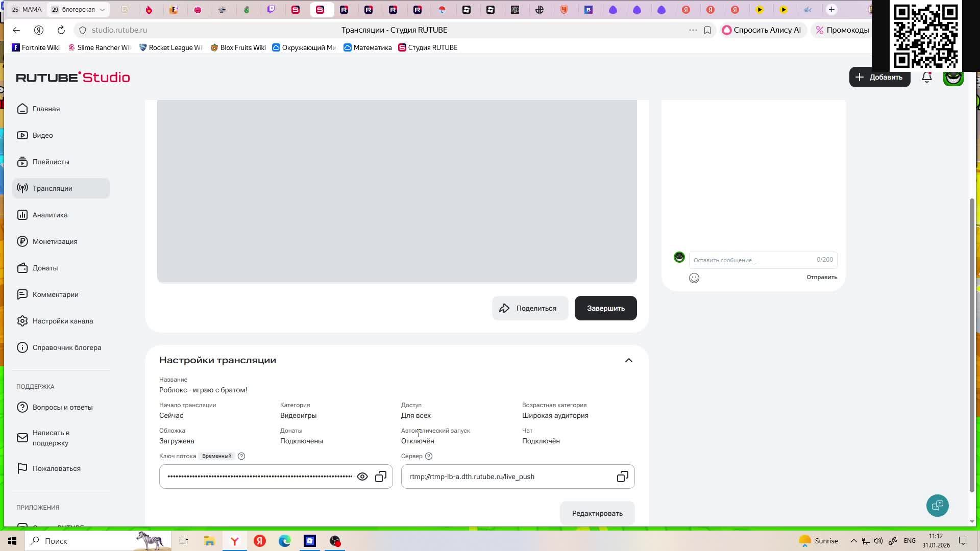Click the Редактировать button
980x551 pixels.
pos(597,513)
